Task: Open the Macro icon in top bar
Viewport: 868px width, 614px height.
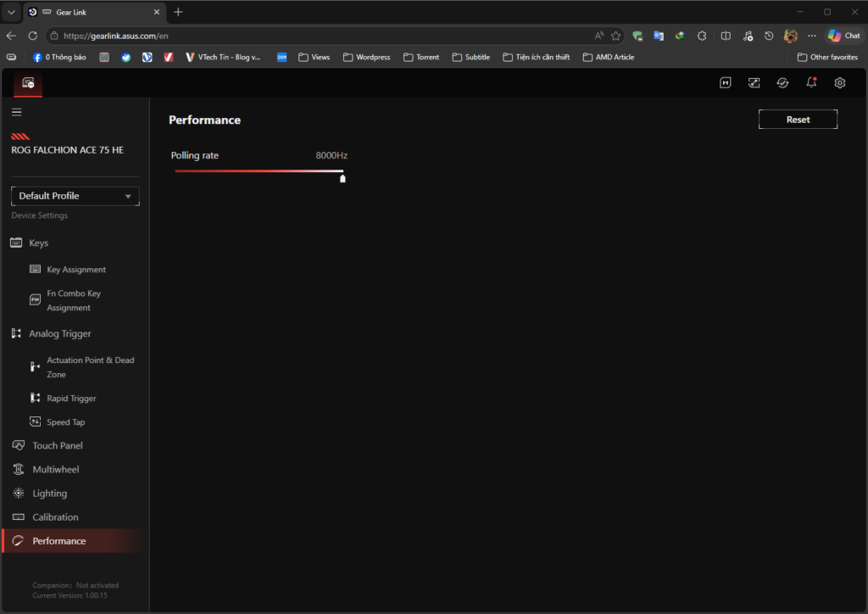Action: click(726, 82)
